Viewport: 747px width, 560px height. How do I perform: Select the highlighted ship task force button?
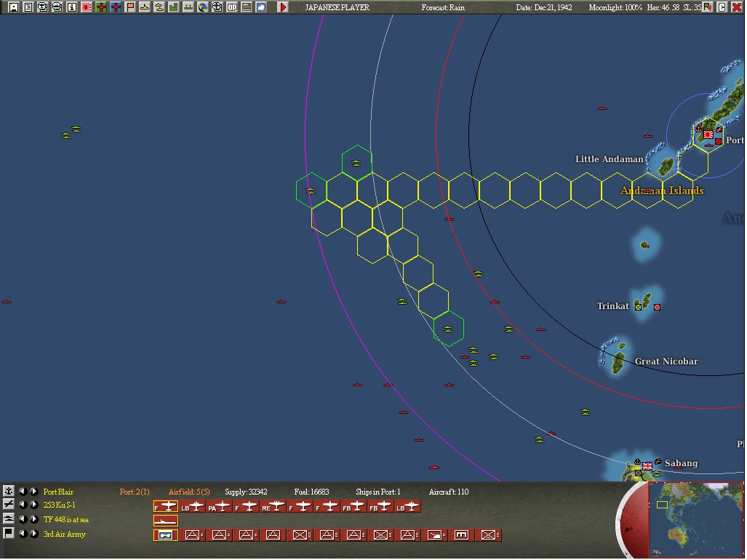click(166, 521)
